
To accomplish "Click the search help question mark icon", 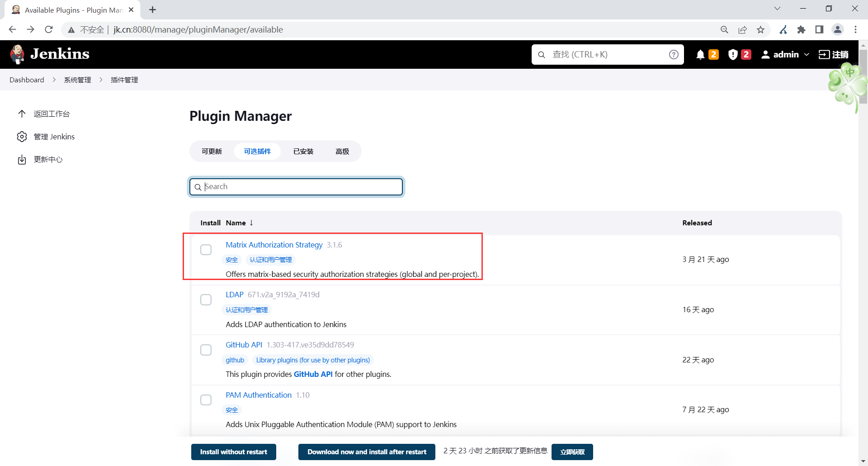I will [674, 55].
